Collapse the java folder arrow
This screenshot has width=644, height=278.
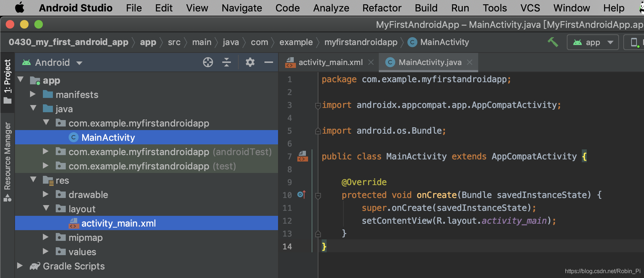click(34, 108)
